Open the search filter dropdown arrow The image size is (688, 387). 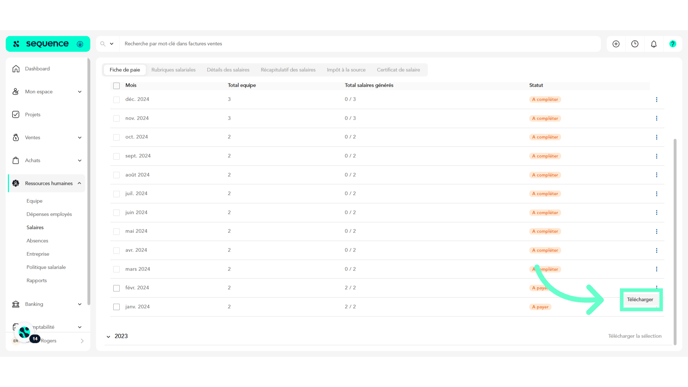point(111,44)
